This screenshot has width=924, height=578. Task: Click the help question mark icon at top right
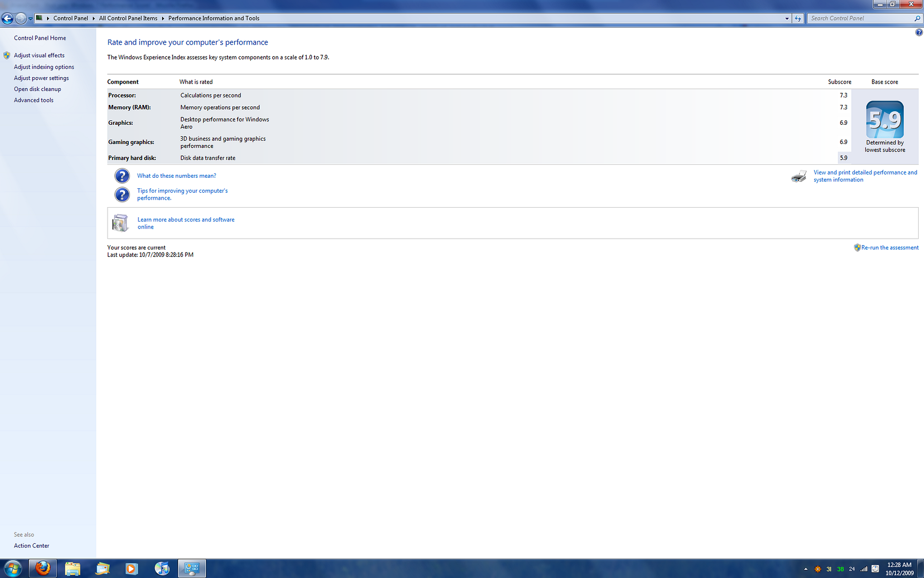click(x=919, y=33)
